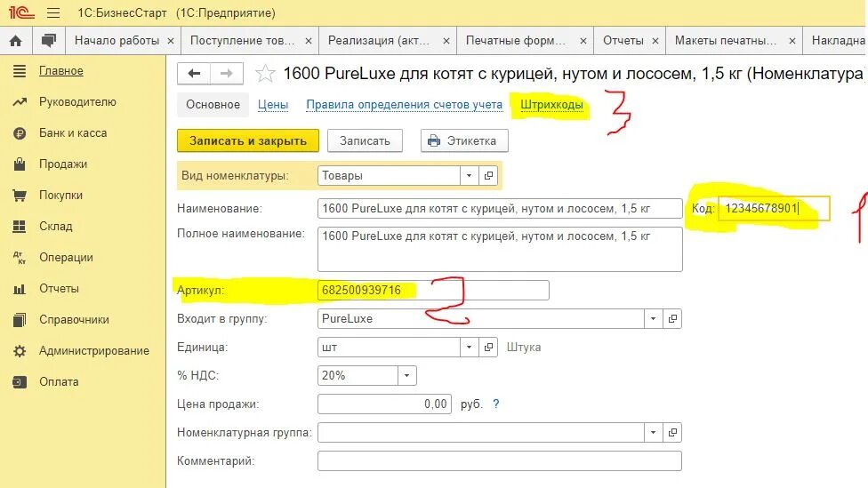Close the Реализация (акт... tab
Image resolution: width=868 pixels, height=488 pixels.
[446, 41]
